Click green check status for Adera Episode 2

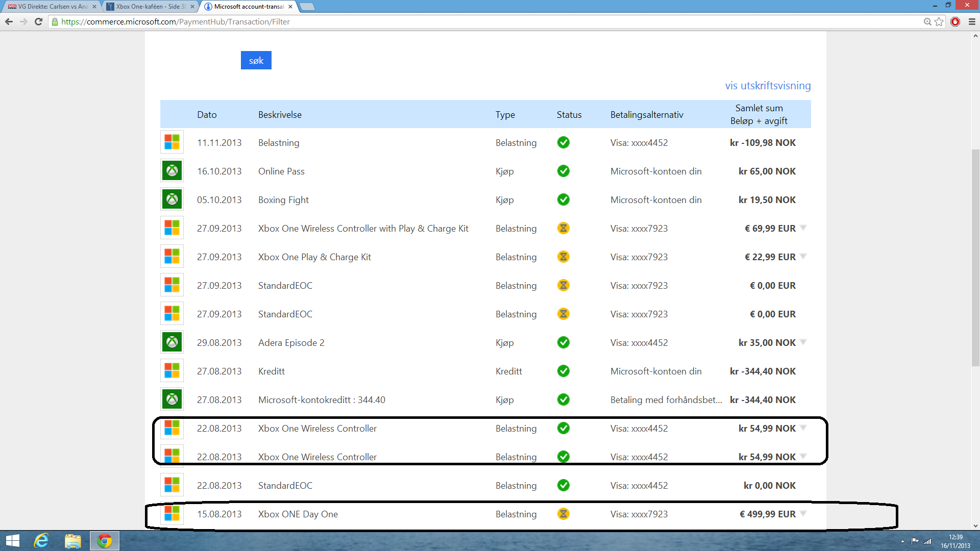point(563,342)
